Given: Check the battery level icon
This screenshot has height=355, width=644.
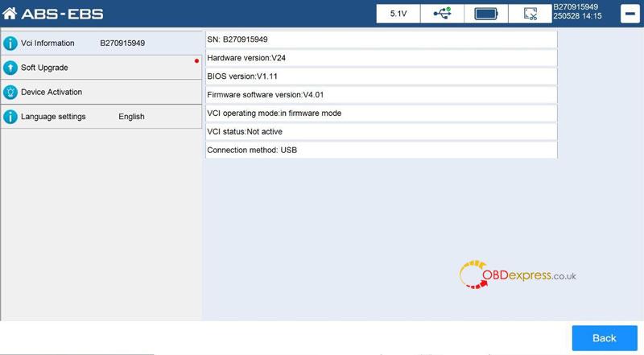Looking at the screenshot, I should click(486, 14).
